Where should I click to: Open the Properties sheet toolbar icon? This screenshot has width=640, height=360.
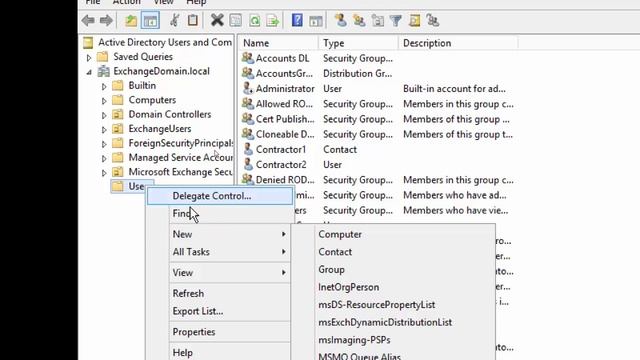pyautogui.click(x=236, y=20)
